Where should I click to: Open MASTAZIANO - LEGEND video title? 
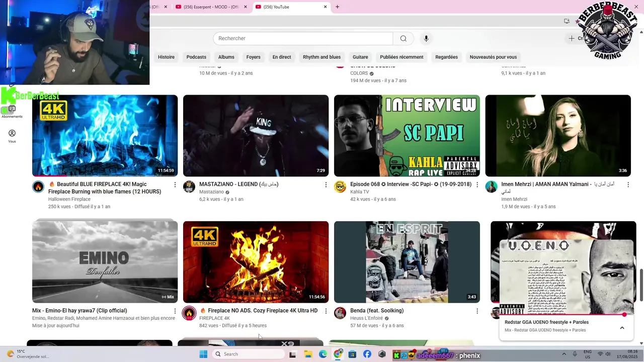coord(239,185)
